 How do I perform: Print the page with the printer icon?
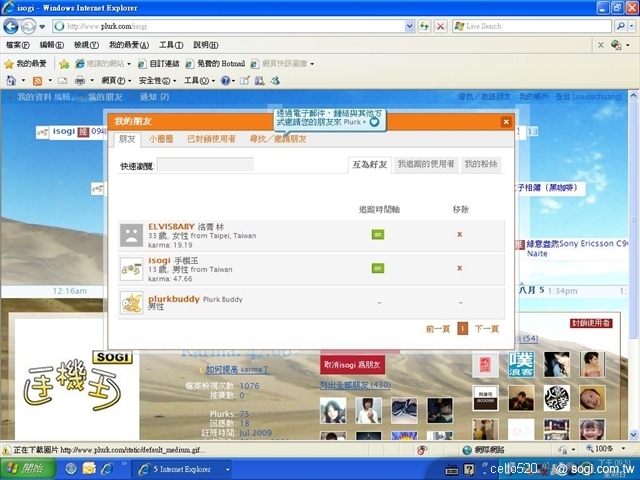(80, 81)
